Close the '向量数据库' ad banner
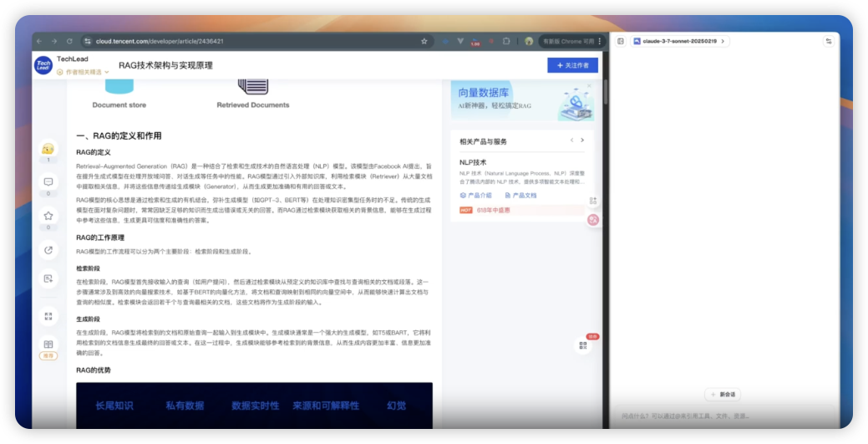868x444 pixels. 589,86
